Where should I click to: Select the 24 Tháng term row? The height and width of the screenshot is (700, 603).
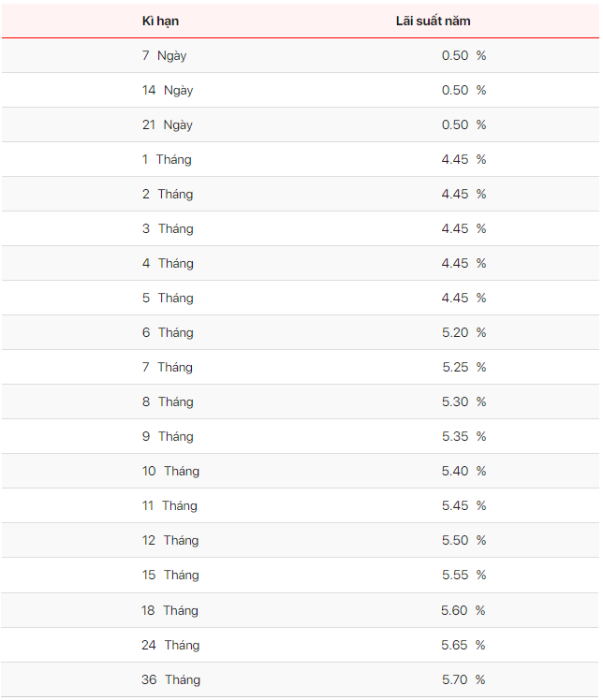[300, 645]
